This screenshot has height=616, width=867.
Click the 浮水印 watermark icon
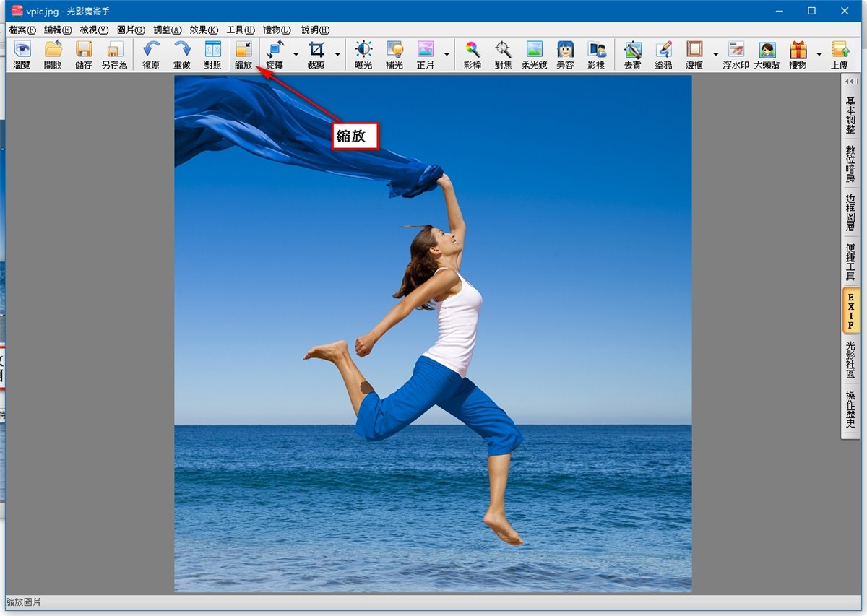pos(736,55)
